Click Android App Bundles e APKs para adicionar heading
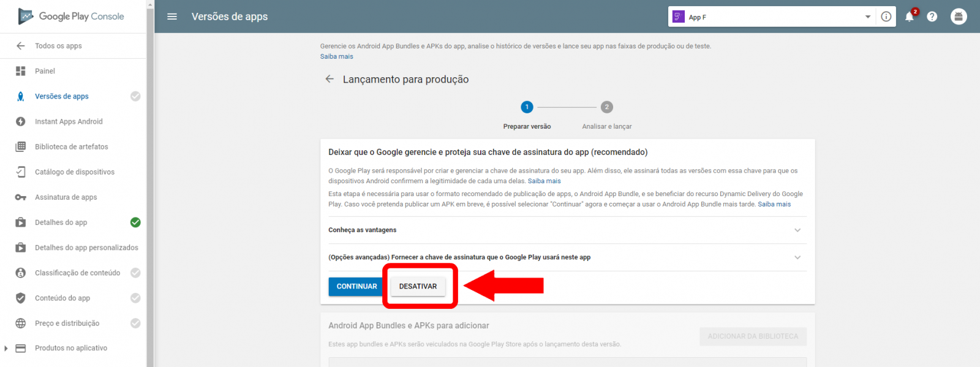The width and height of the screenshot is (980, 367). 409,325
